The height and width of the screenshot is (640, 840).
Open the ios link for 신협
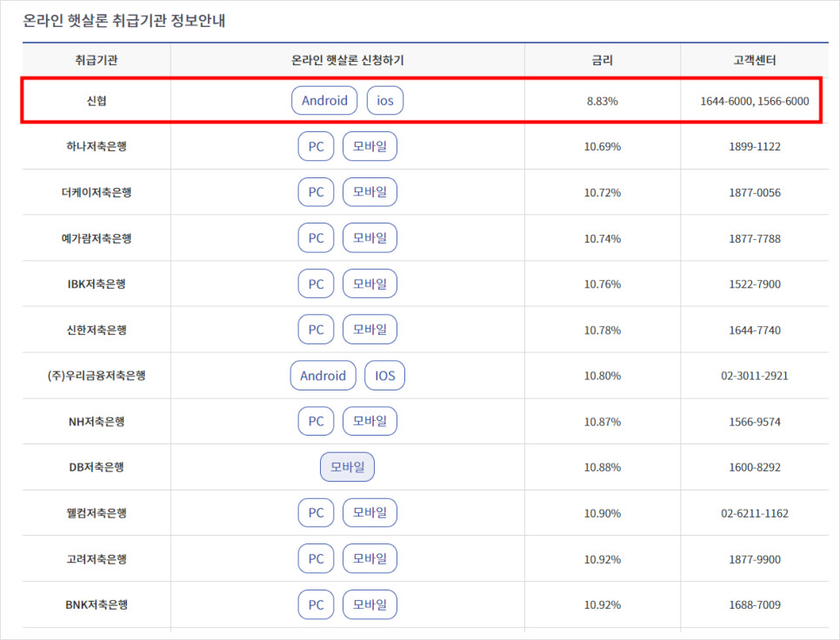384,101
